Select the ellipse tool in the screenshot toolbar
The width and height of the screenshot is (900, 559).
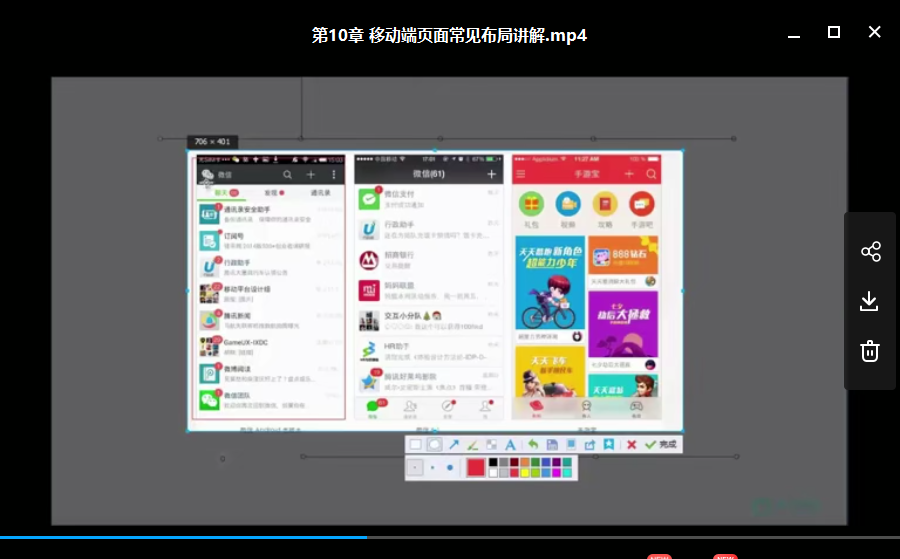435,445
